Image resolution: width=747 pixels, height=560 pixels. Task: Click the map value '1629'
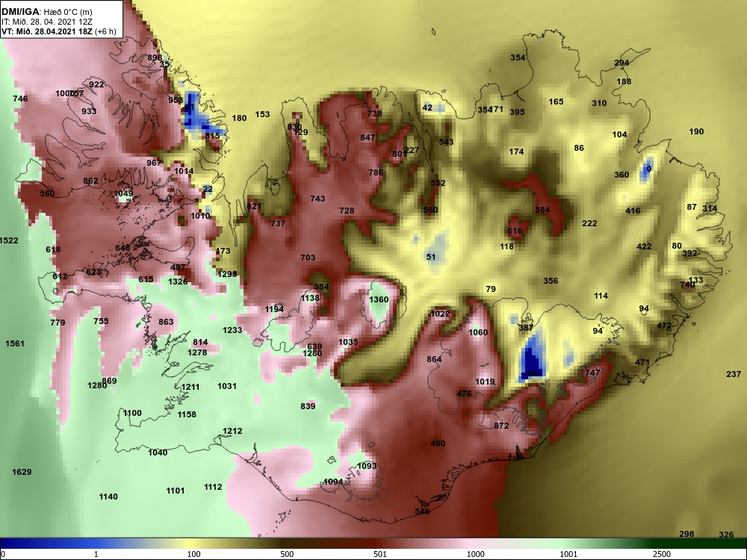pos(22,472)
